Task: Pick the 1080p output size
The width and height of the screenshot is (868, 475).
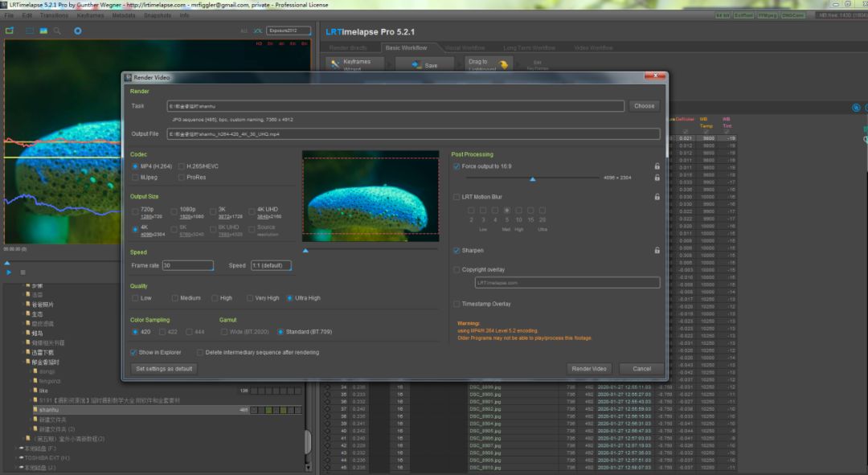Action: click(174, 211)
